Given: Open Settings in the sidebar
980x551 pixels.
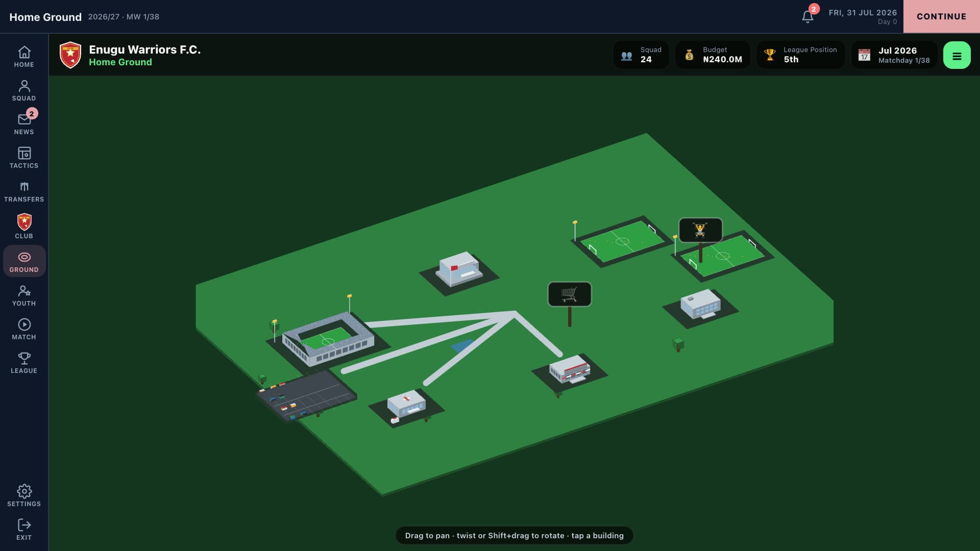Looking at the screenshot, I should coord(24,496).
